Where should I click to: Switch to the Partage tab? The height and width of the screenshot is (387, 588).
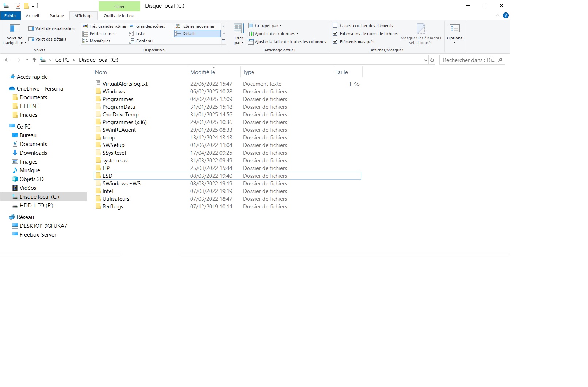click(x=57, y=16)
